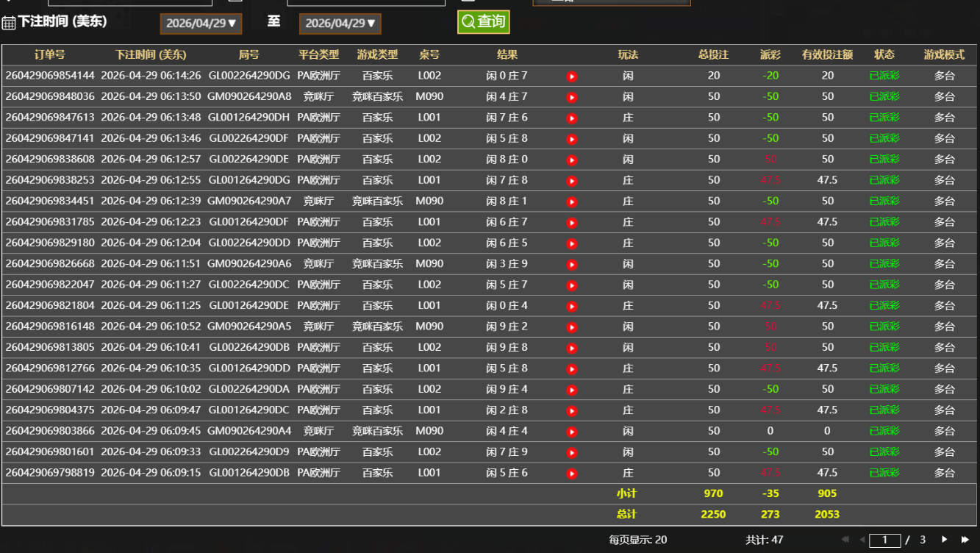
Task: Select round number GM090264290A8
Action: click(x=249, y=96)
